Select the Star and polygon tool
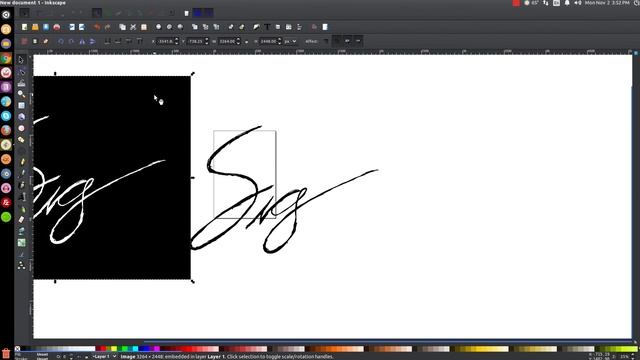This screenshot has height=360, width=640. (x=21, y=140)
